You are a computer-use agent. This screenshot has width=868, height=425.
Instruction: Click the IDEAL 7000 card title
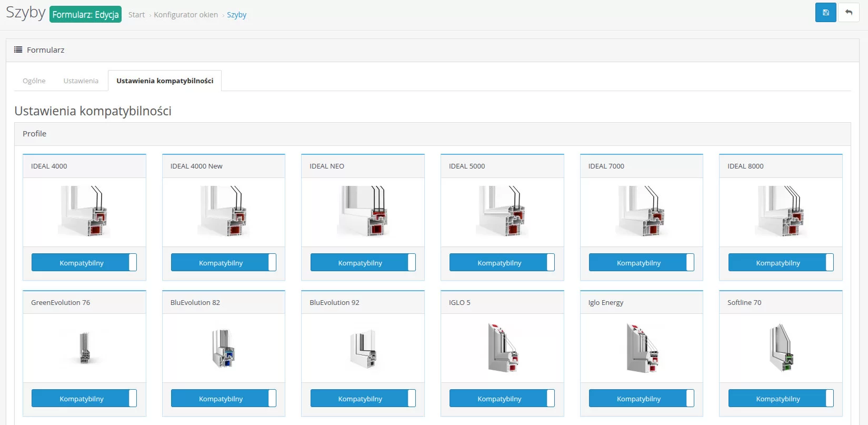point(606,166)
